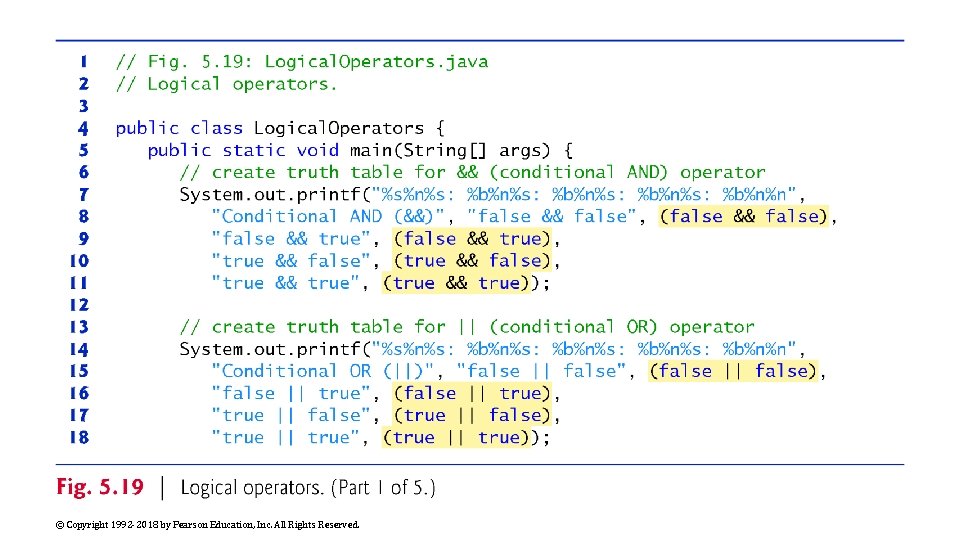Click the string "false || true" on line 16
Image resolution: width=960 pixels, height=540 pixels.
[291, 393]
